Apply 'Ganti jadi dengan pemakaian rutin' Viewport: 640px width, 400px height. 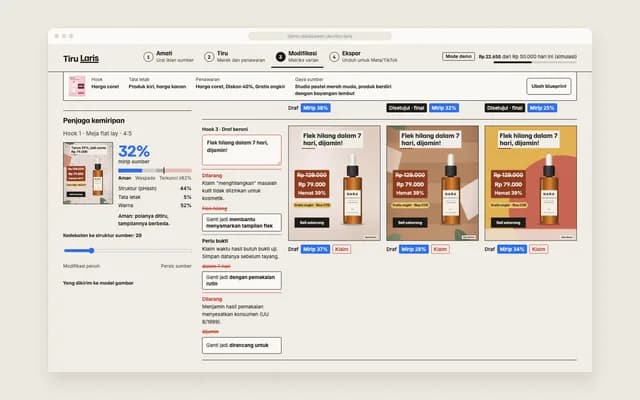coord(242,280)
